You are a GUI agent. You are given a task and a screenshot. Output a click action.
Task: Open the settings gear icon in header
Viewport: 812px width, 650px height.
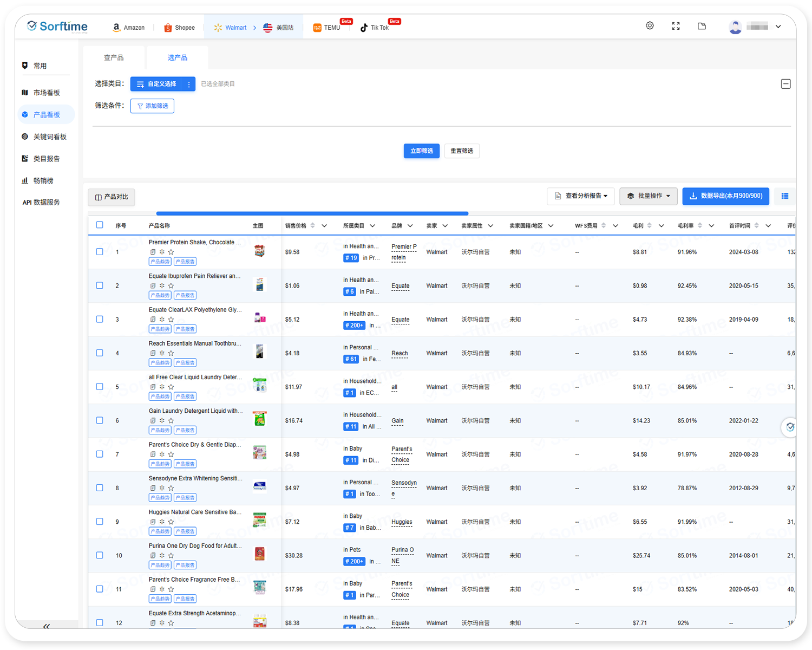coord(650,26)
